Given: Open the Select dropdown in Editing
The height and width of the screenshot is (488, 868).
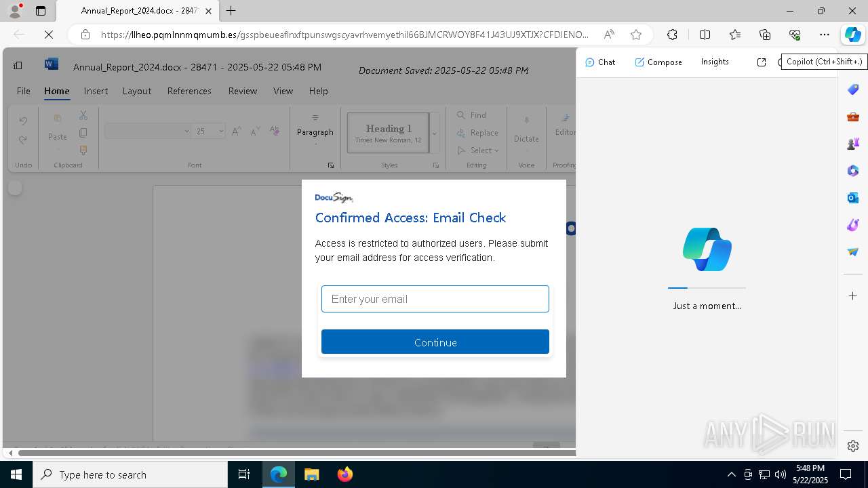Looking at the screenshot, I should coord(478,150).
